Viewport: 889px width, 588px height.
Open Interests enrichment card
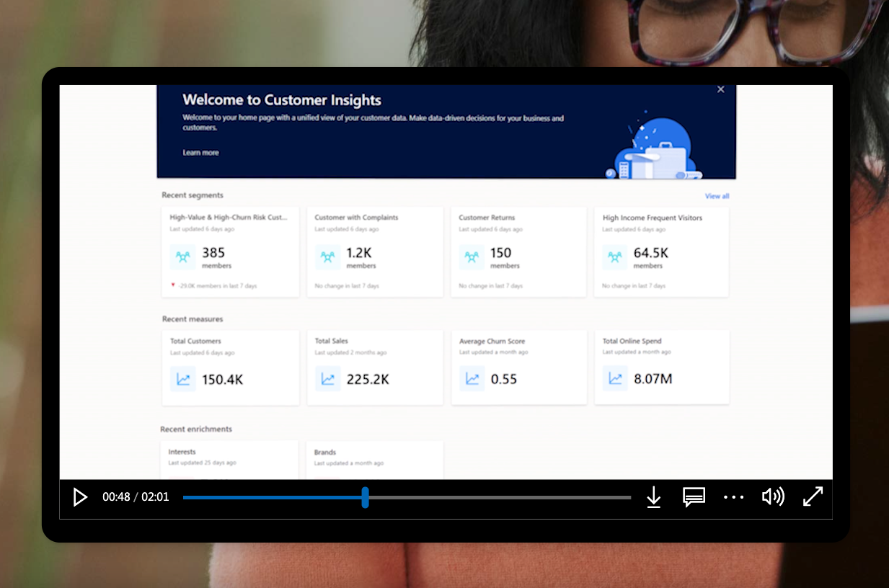click(x=229, y=460)
